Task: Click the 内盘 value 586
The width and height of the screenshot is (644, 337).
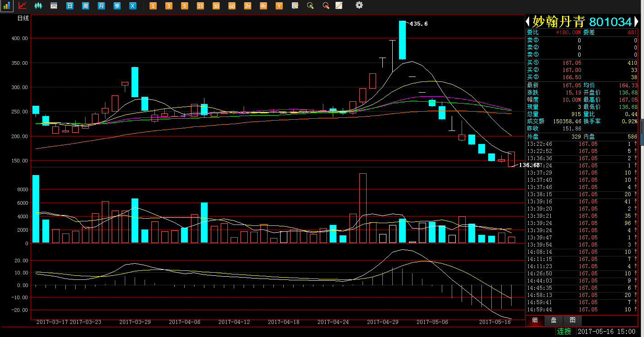Action: tap(632, 136)
